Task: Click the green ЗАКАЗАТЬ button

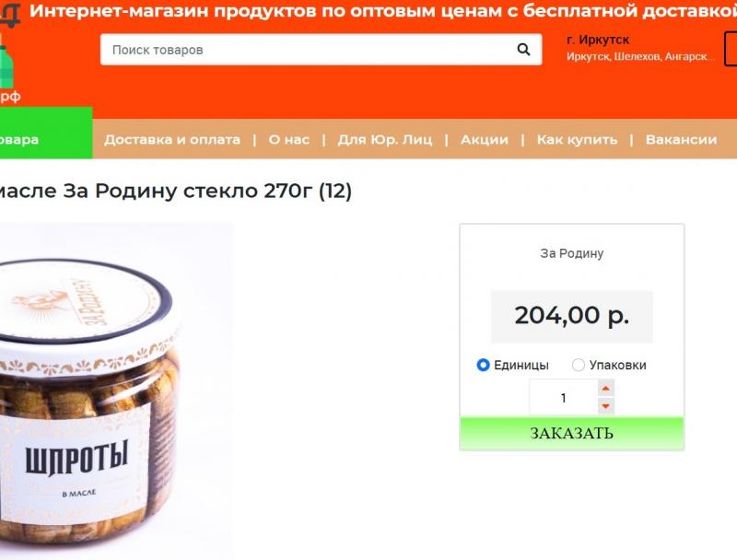Action: (x=571, y=433)
